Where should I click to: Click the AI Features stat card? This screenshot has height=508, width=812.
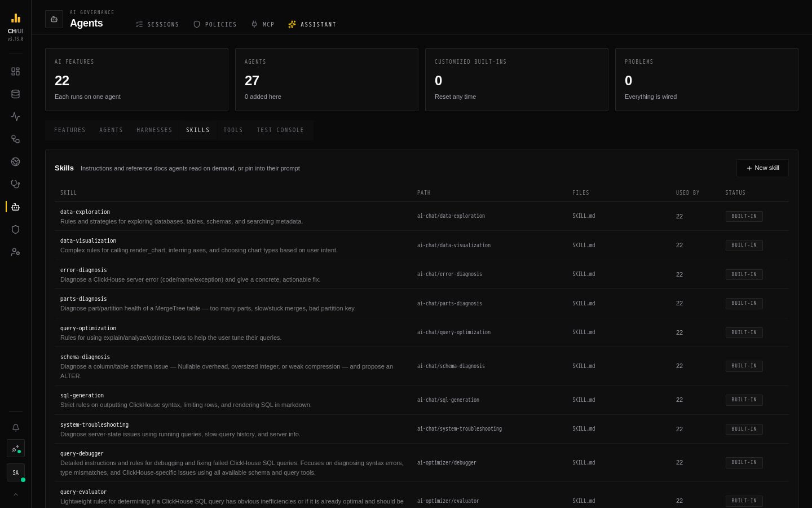pyautogui.click(x=136, y=80)
